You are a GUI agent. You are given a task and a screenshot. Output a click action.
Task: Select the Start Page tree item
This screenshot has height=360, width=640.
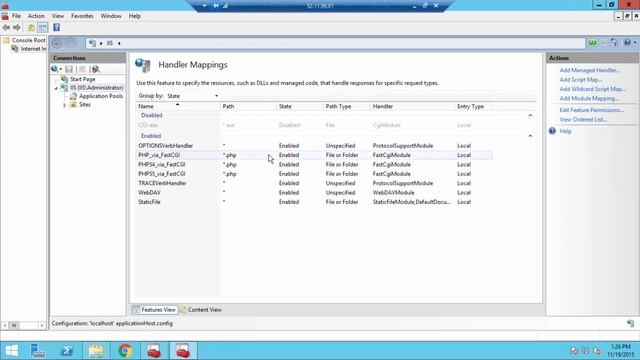tap(82, 79)
